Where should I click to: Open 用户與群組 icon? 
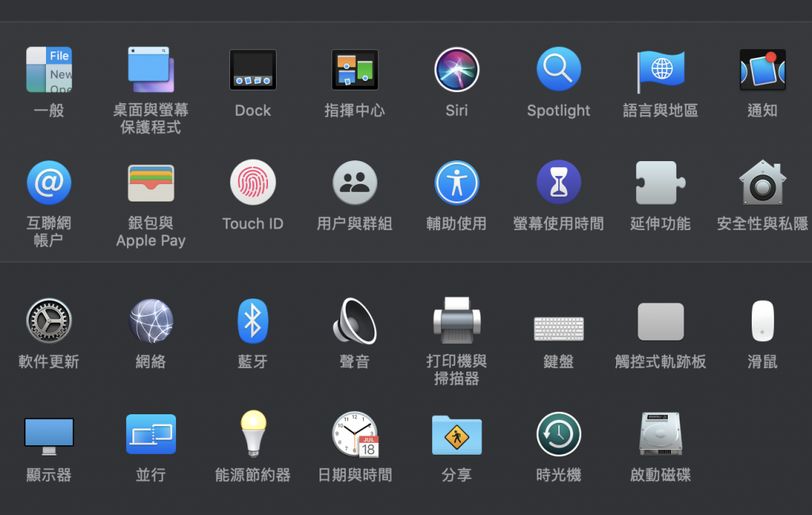pyautogui.click(x=354, y=183)
